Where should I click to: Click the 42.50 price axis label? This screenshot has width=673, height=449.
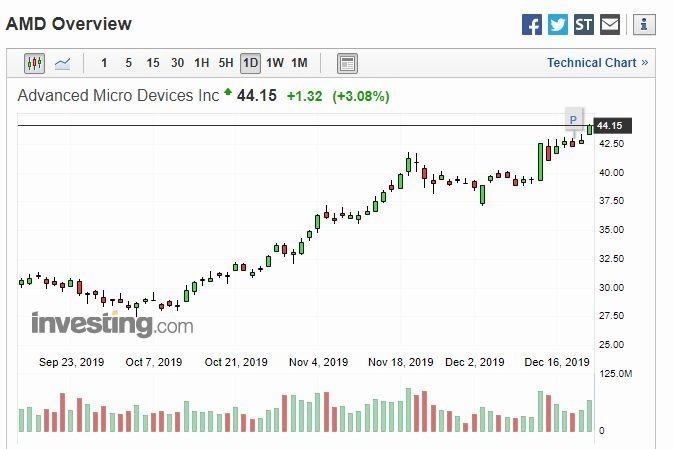(x=612, y=143)
